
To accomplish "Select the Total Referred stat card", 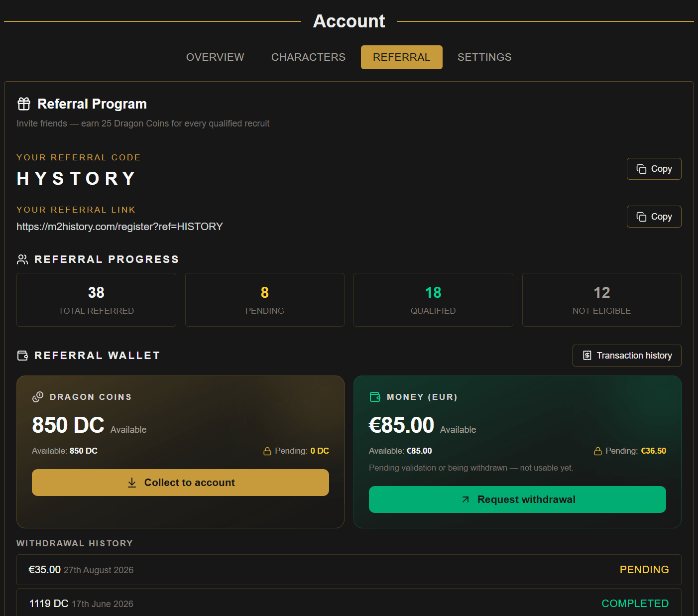I will pyautogui.click(x=96, y=300).
